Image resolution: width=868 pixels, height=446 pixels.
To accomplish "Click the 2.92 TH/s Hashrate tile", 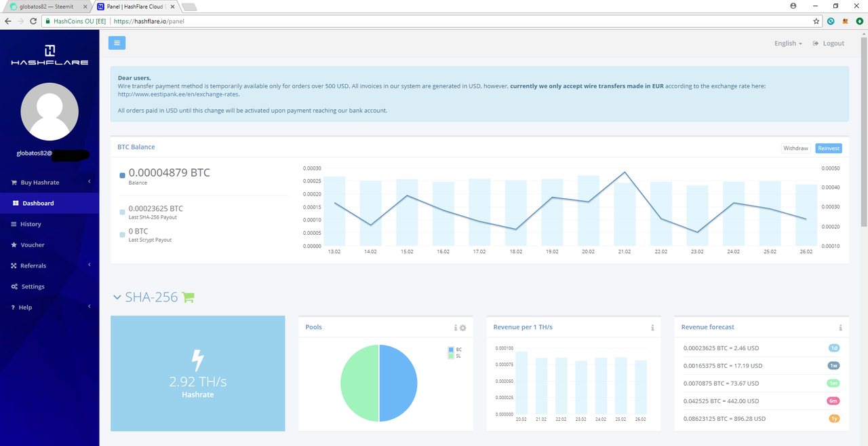I will [x=198, y=373].
